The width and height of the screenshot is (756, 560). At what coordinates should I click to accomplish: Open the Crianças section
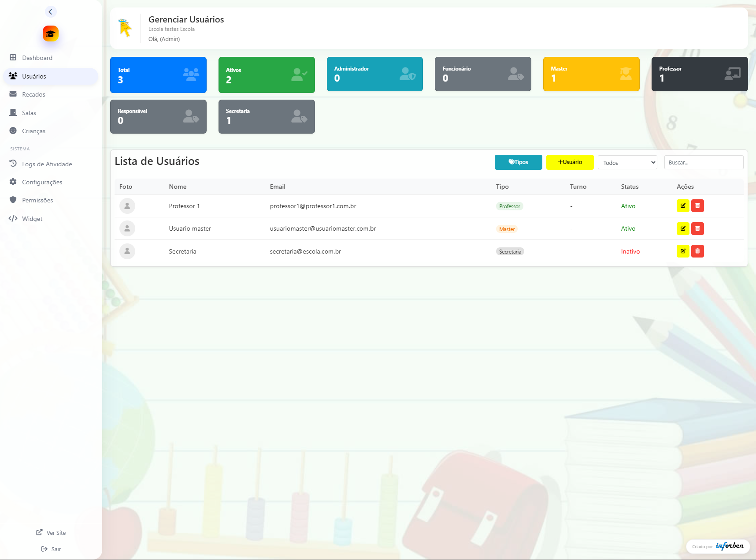33,131
